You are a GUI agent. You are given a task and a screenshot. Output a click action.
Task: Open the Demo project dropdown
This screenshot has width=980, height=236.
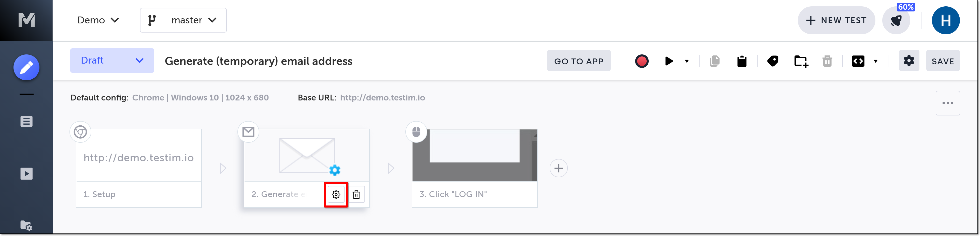[x=98, y=20]
